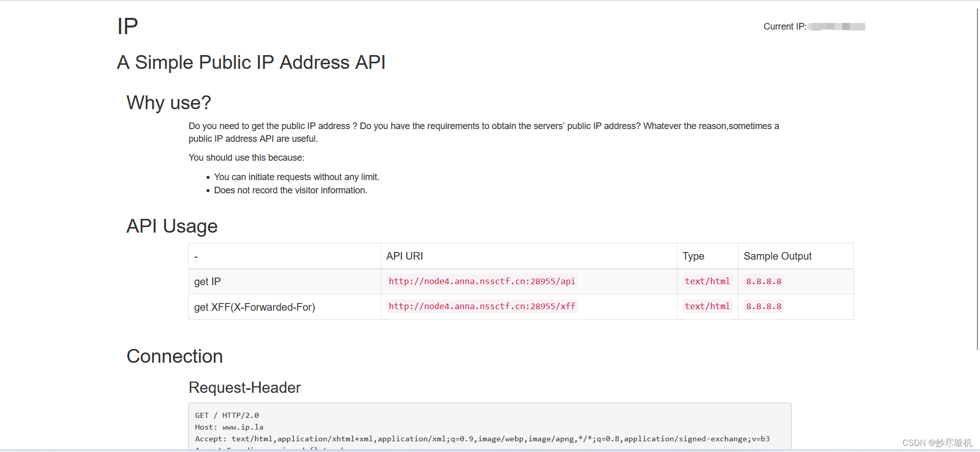The height and width of the screenshot is (452, 980).
Task: Click the 'Type' column header
Action: pyautogui.click(x=693, y=256)
